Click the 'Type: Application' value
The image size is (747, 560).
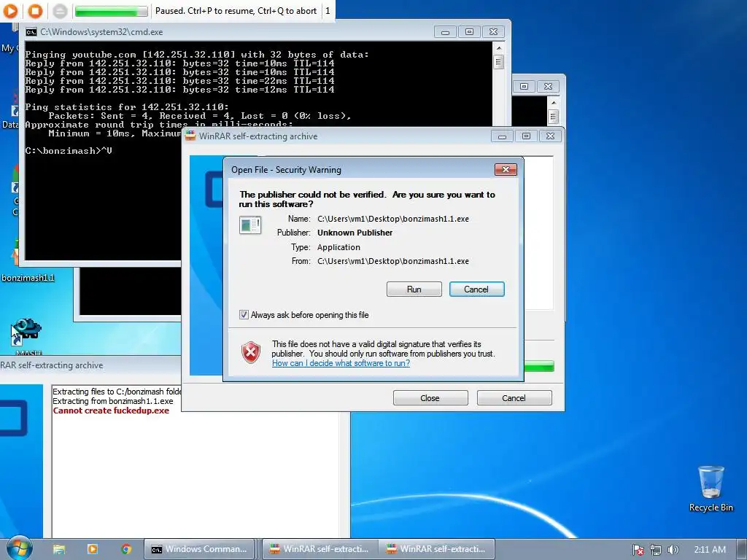pos(338,247)
